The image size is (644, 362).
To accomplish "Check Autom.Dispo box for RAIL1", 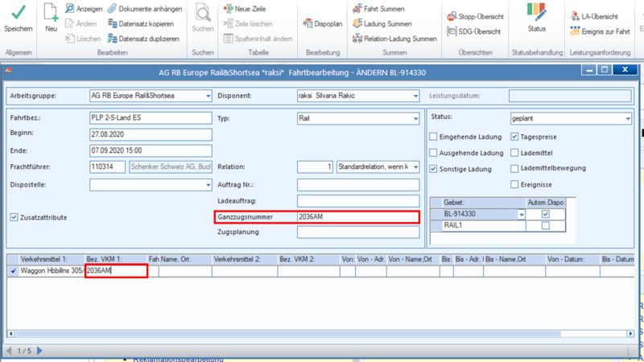I will coord(546,225).
